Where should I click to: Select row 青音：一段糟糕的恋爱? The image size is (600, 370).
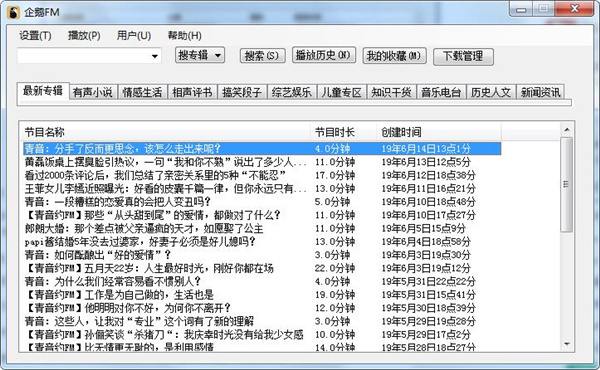point(262,202)
